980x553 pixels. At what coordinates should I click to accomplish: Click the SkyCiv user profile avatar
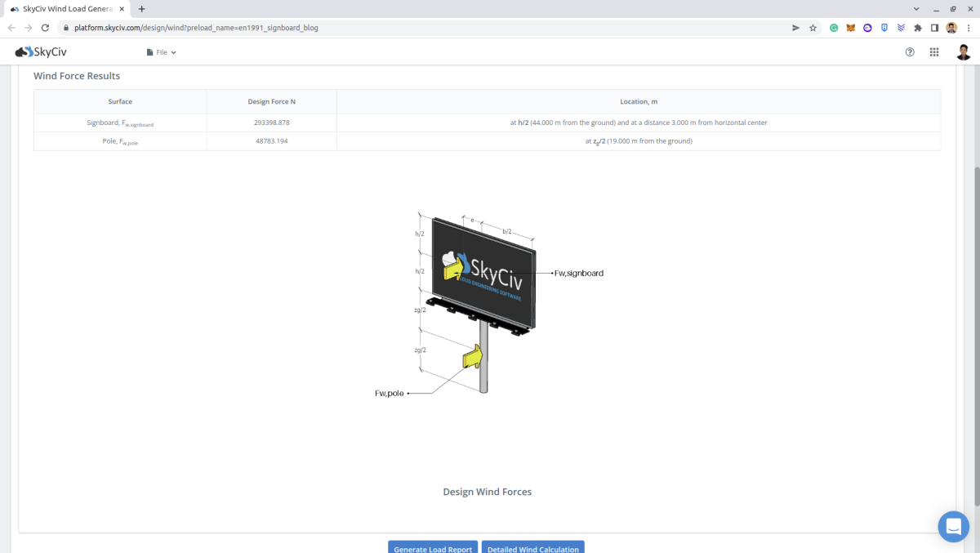click(x=964, y=52)
